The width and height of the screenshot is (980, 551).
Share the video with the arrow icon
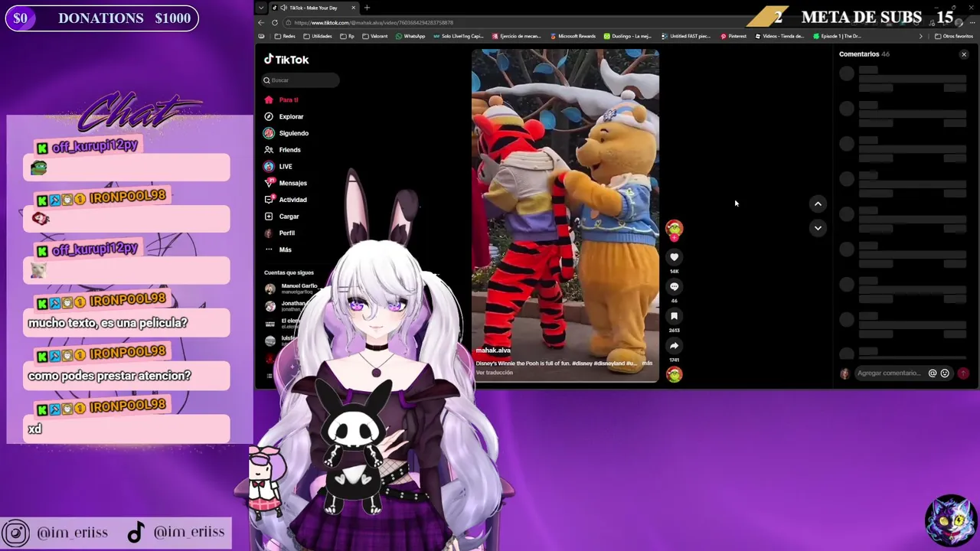click(x=674, y=345)
